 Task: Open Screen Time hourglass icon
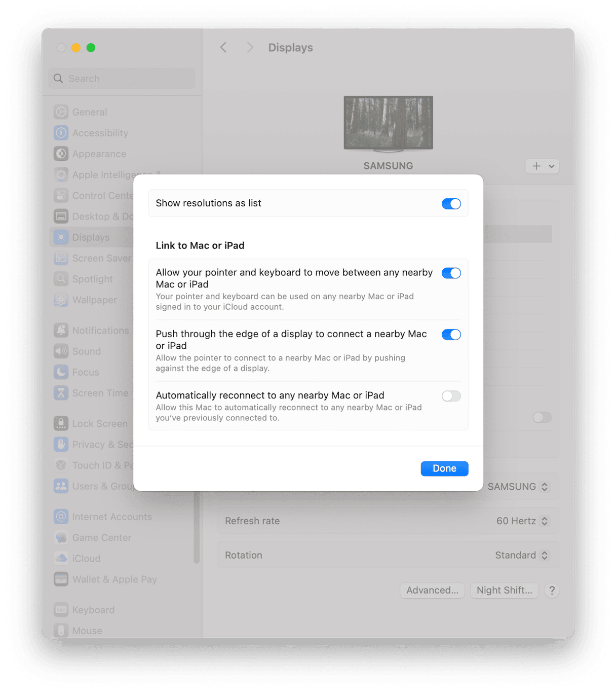click(x=61, y=393)
